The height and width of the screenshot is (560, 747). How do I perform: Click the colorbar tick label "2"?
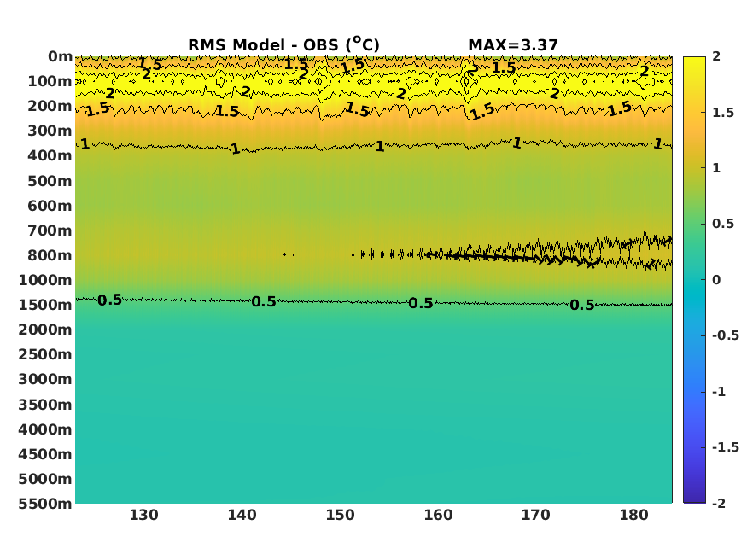(716, 56)
